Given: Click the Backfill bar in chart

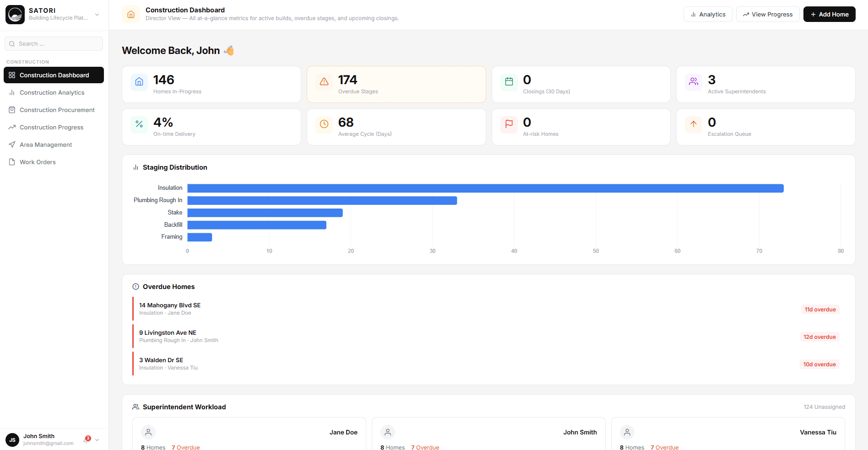Looking at the screenshot, I should tap(257, 225).
